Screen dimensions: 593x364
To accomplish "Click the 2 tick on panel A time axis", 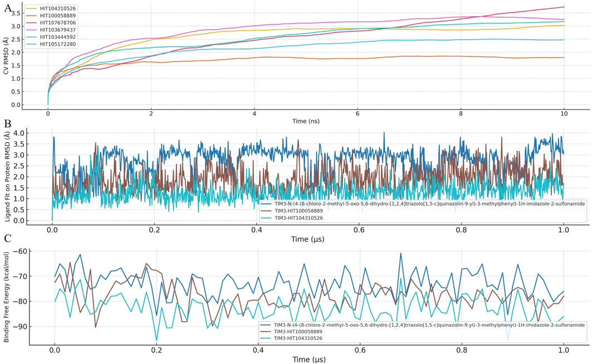I will coord(151,114).
